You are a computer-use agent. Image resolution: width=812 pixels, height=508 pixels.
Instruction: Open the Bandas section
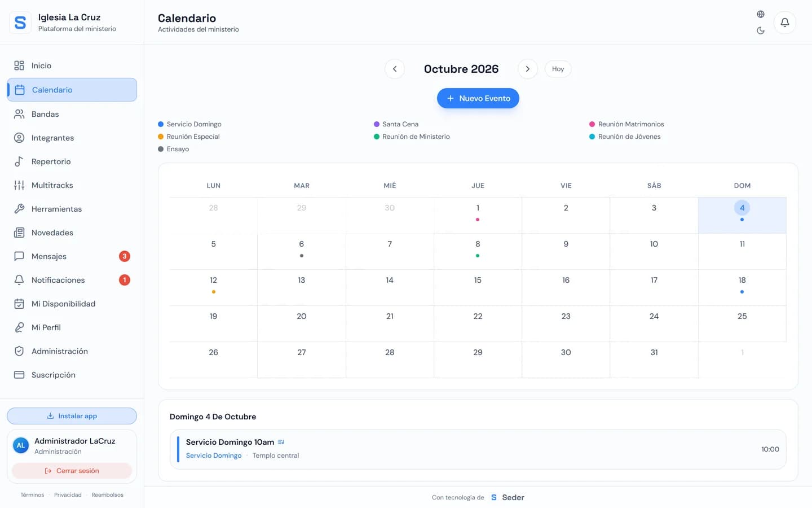point(72,114)
